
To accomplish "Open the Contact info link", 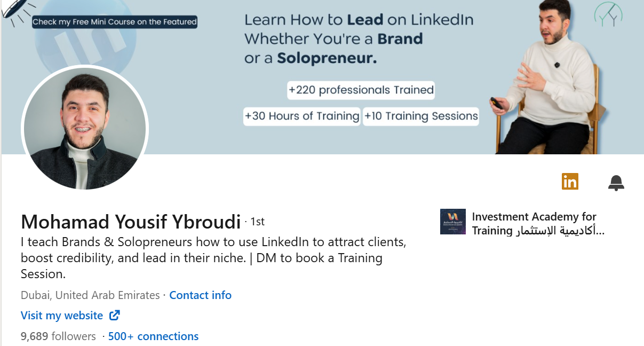I will 200,295.
